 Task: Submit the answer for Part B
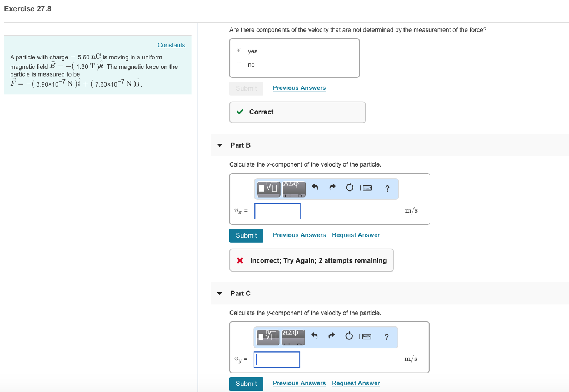(x=246, y=235)
